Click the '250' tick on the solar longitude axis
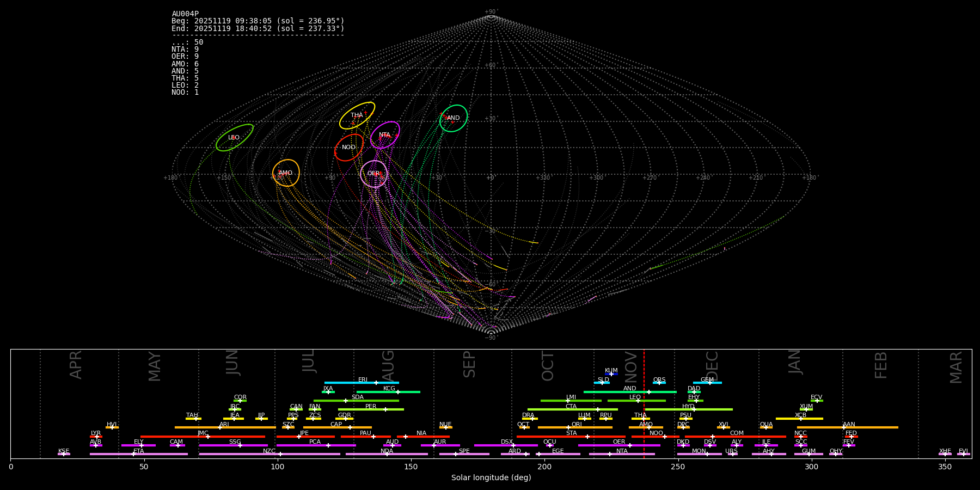 [x=678, y=467]
